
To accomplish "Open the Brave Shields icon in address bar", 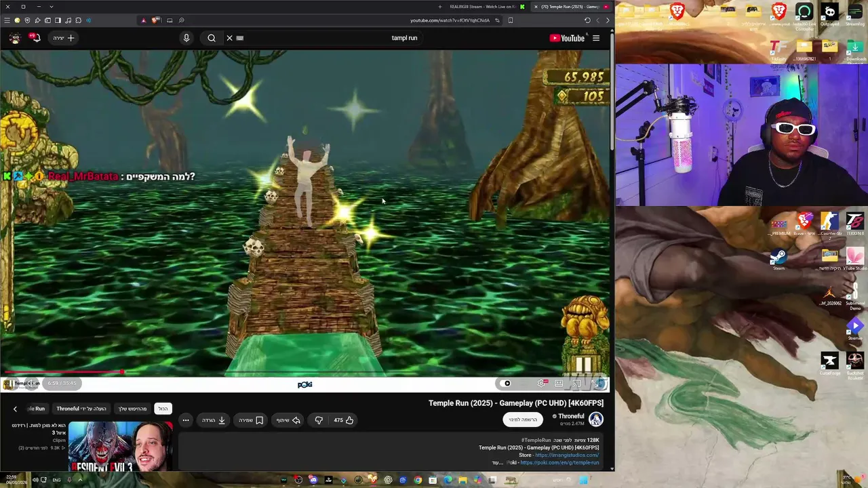I will coord(155,20).
